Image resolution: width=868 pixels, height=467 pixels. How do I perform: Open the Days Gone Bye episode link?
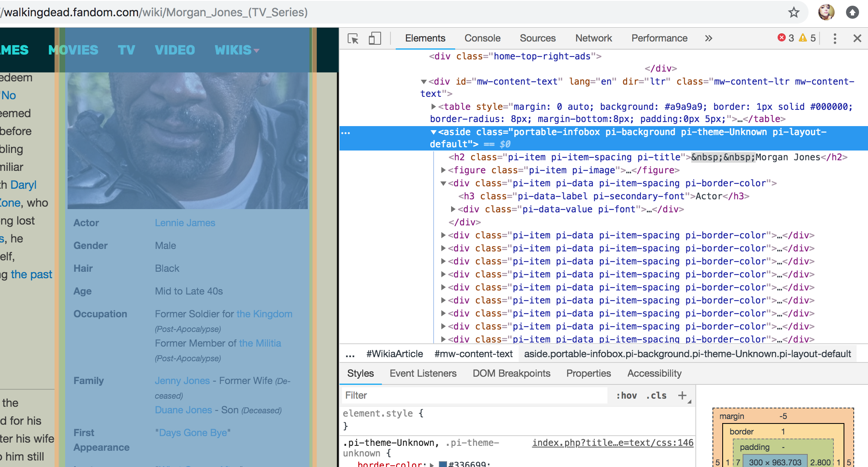[x=193, y=433]
